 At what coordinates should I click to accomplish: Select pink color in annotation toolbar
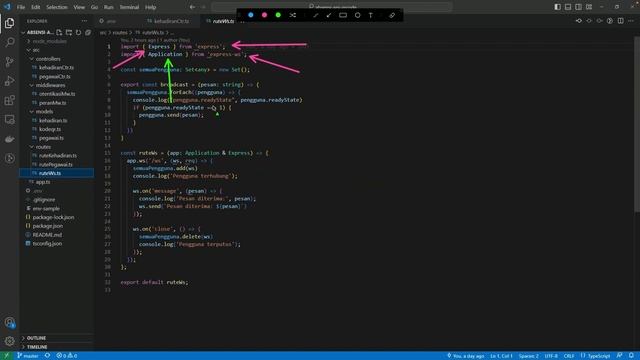[264, 15]
